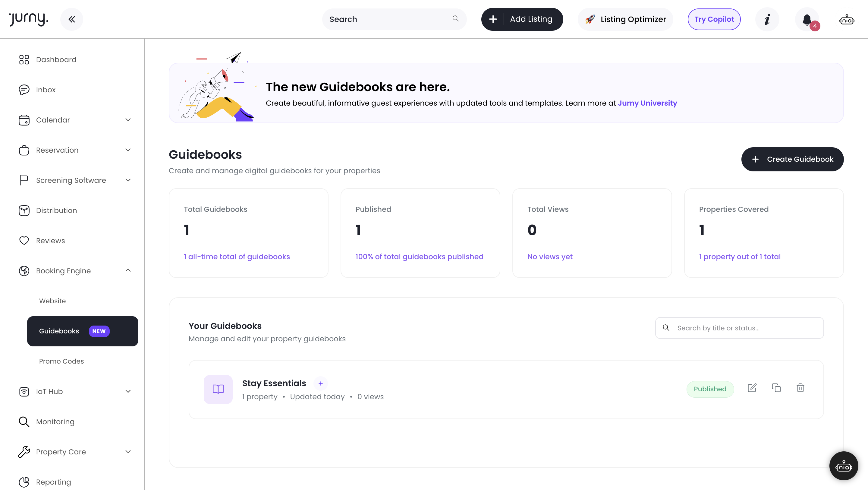Open the Dashboard menu item
This screenshot has height=490, width=868.
click(56, 60)
